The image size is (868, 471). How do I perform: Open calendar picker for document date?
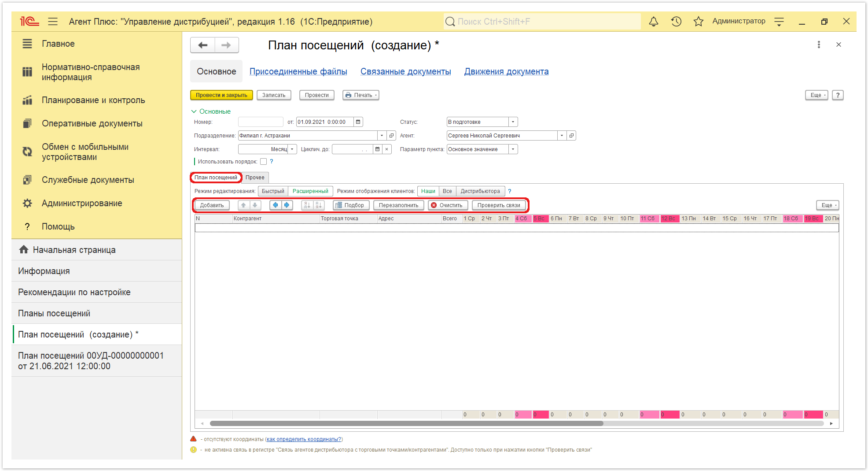[358, 122]
